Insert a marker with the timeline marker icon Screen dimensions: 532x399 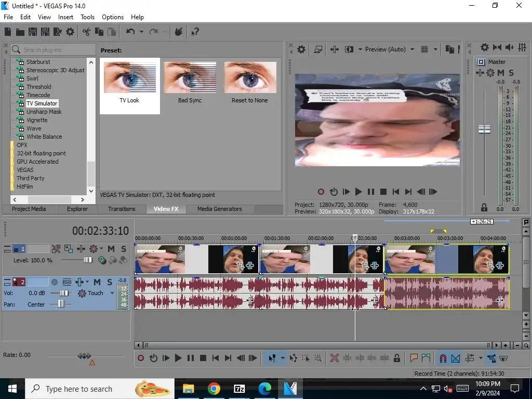[x=414, y=358]
